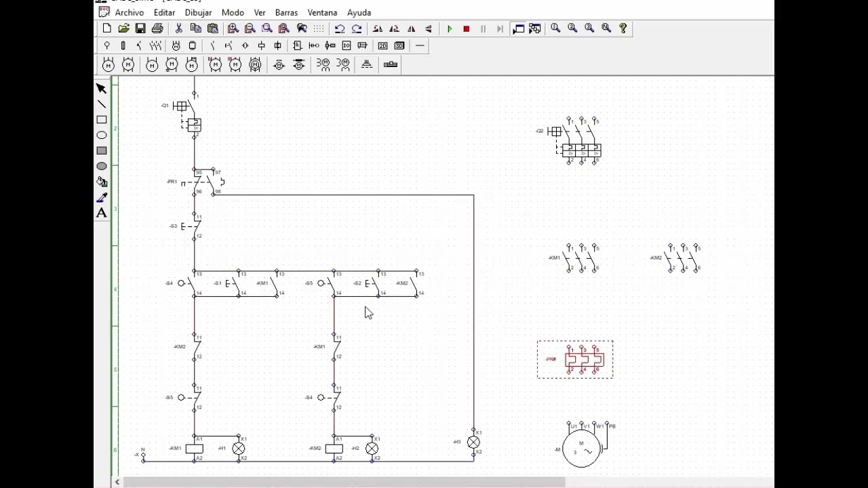
Task: Open the Dibujar menu
Action: [x=198, y=12]
